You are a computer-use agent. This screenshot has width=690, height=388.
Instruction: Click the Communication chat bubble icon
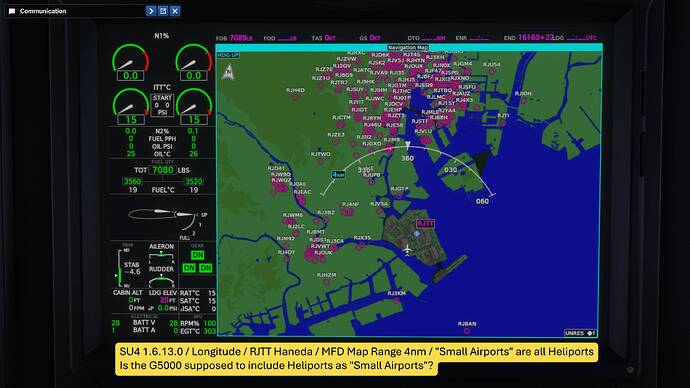(x=12, y=11)
